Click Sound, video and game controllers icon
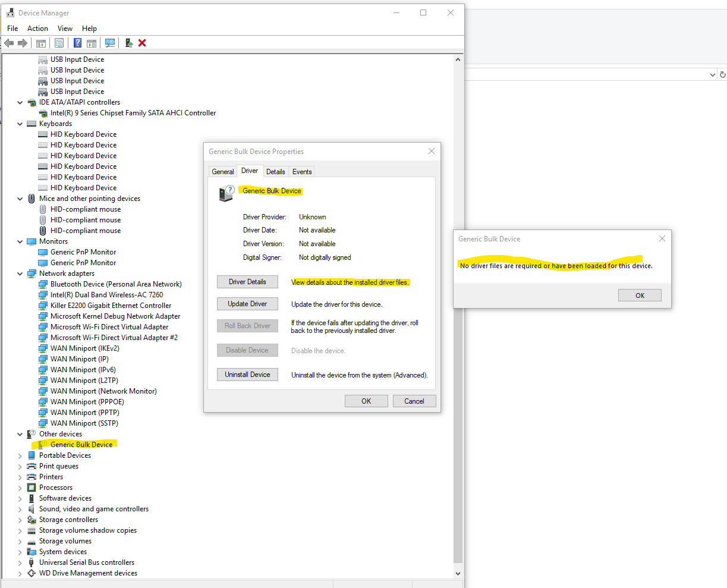This screenshot has height=588, width=727. [32, 509]
